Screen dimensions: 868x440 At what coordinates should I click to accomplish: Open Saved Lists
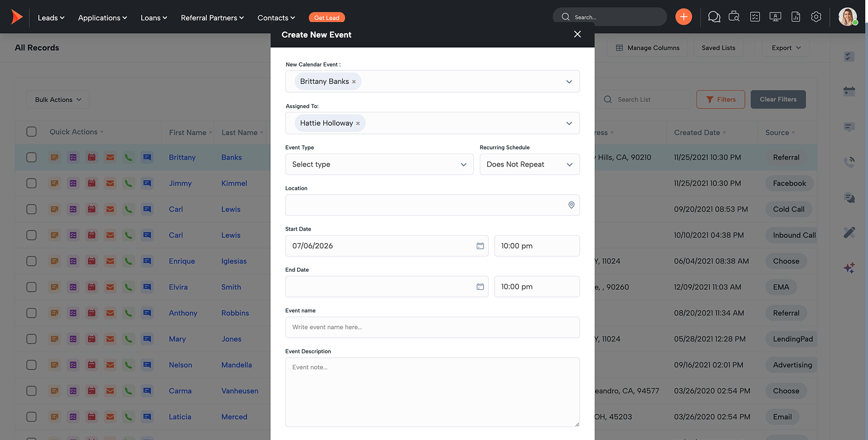click(x=718, y=48)
